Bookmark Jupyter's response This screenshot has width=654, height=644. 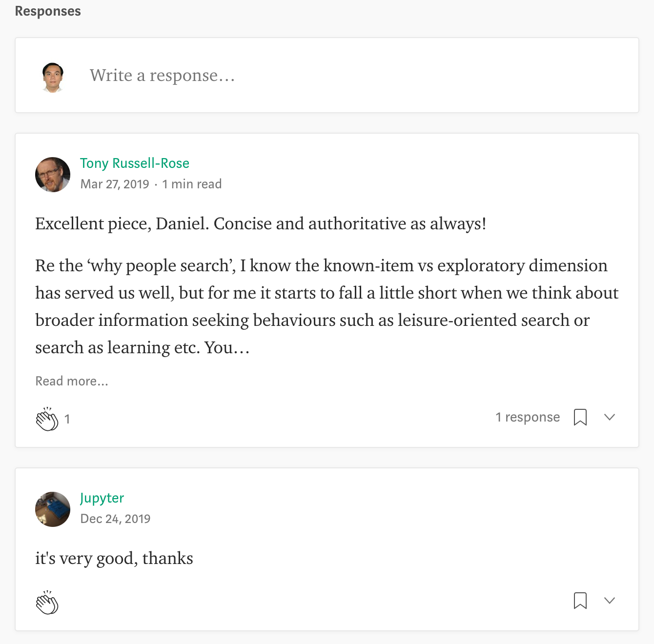tap(580, 601)
